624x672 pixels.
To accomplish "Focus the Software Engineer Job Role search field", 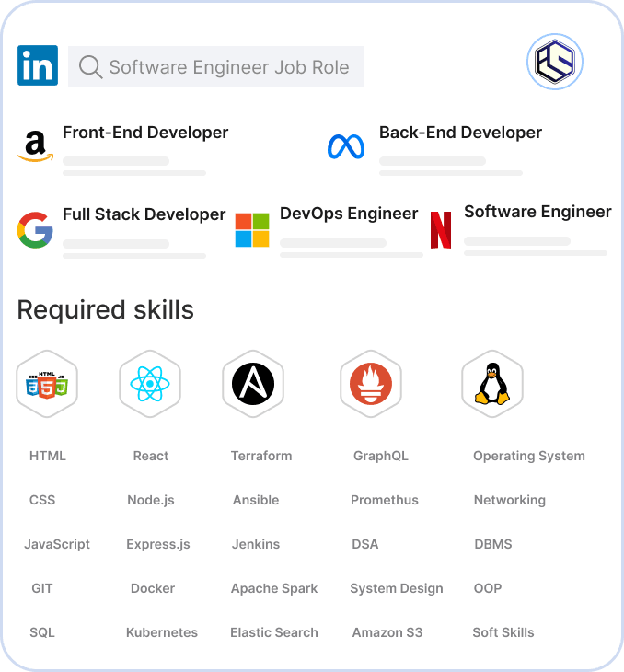I will tap(229, 67).
